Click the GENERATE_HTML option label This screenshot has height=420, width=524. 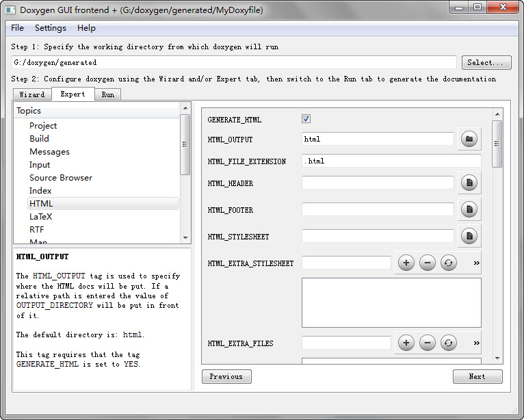pyautogui.click(x=234, y=120)
